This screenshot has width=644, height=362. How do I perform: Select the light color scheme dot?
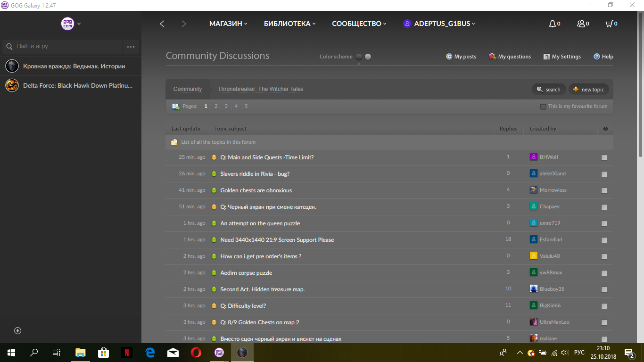368,57
